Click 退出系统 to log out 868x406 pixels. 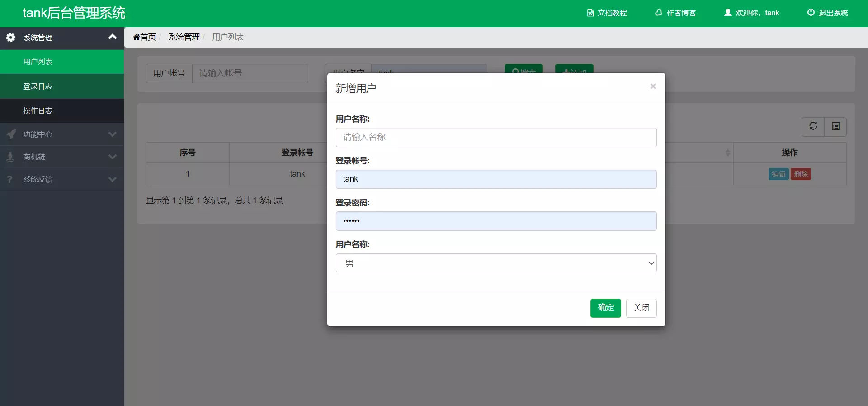point(827,13)
